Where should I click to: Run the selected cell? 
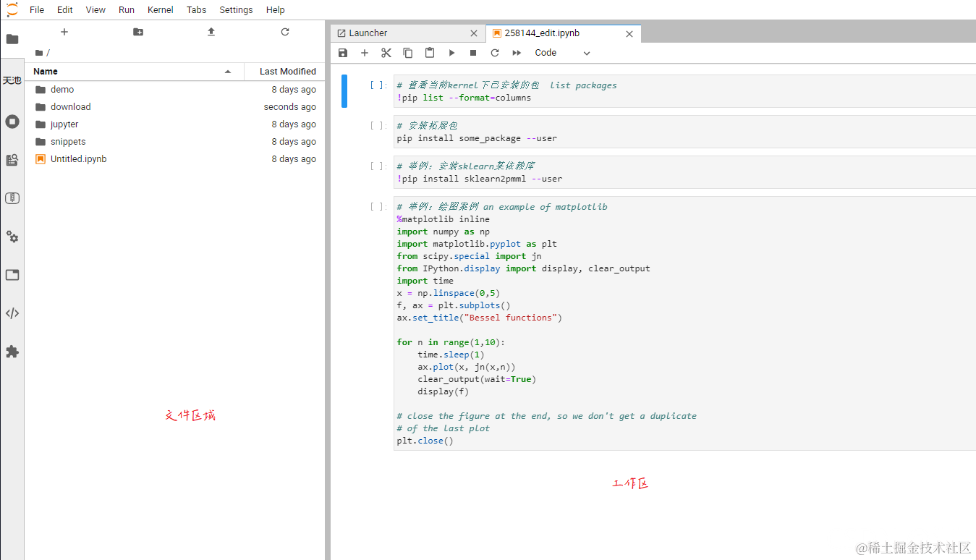[451, 53]
